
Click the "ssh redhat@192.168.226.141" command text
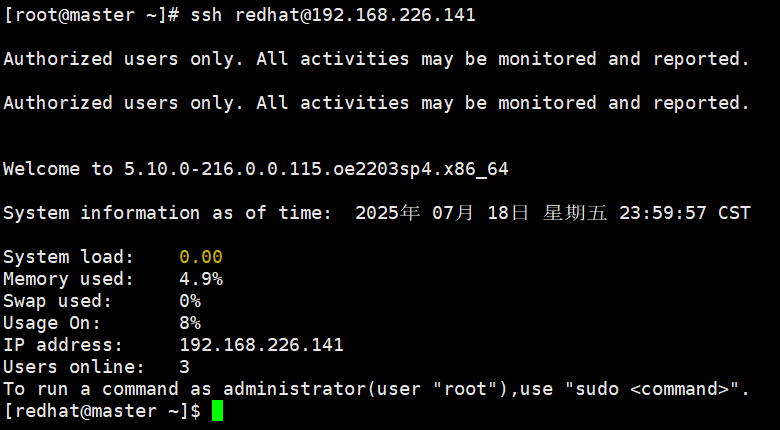[333, 14]
